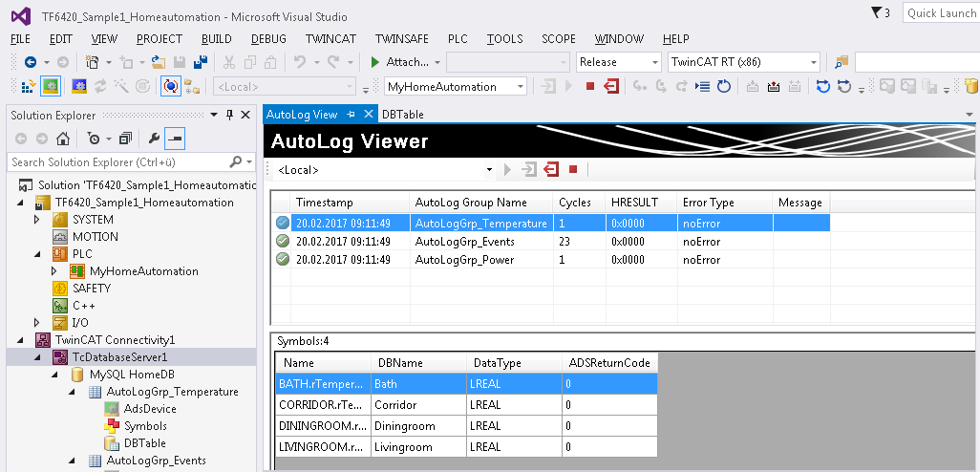Open Properties via the wrench icon
Image resolution: width=980 pixels, height=472 pixels.
click(x=154, y=139)
